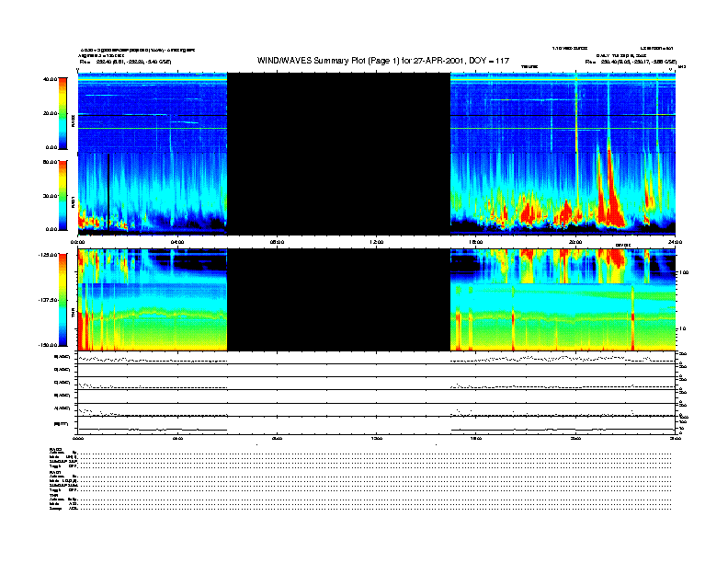Viewport: 728px width, 563px height.
Task: Click the RAD1 vertical axis label
Action: [x=73, y=201]
